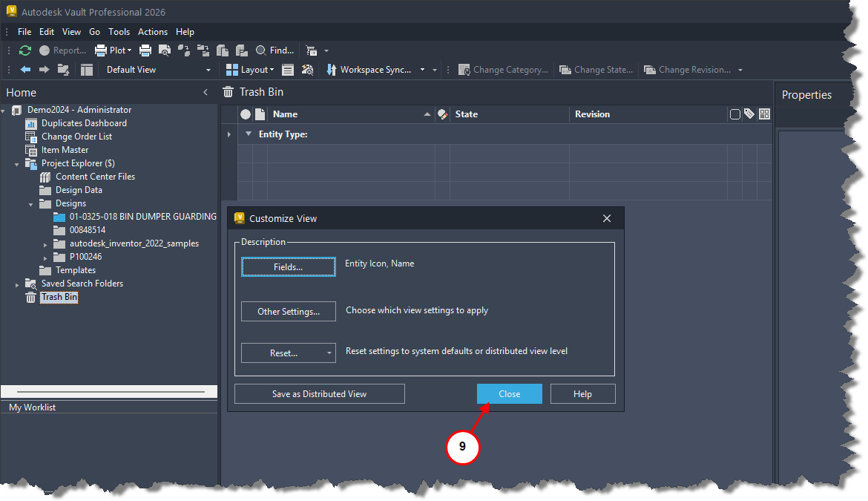Click Change Category toolbar button
The width and height of the screenshot is (868, 501).
[x=503, y=70]
